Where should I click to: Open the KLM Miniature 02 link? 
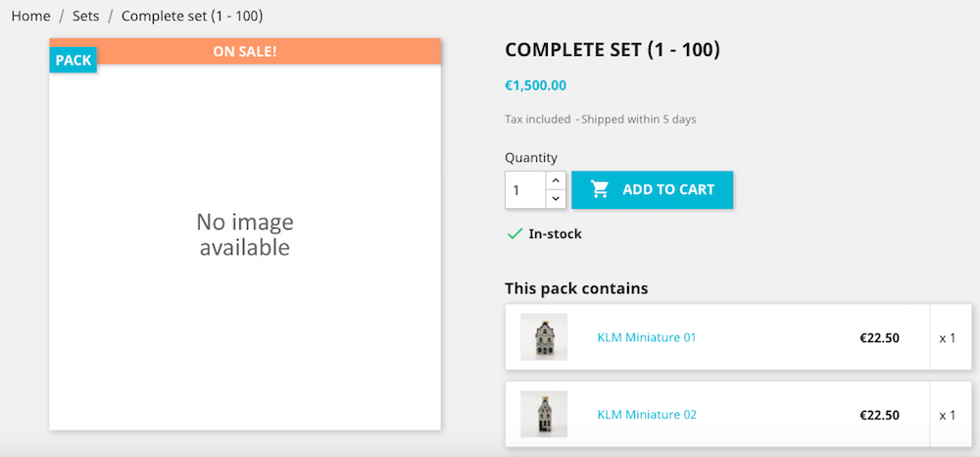click(x=646, y=415)
